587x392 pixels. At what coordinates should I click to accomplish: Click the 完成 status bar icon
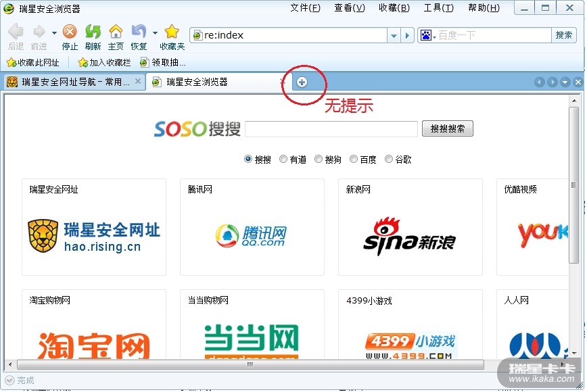coord(9,381)
